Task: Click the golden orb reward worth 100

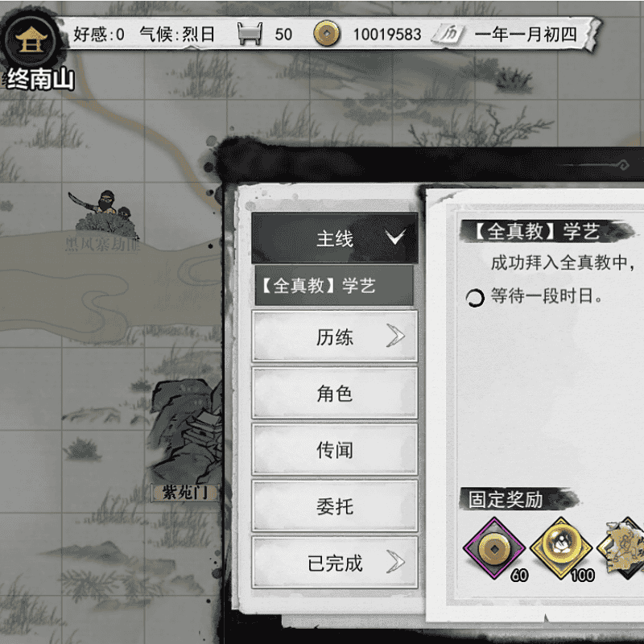Action: pyautogui.click(x=560, y=548)
